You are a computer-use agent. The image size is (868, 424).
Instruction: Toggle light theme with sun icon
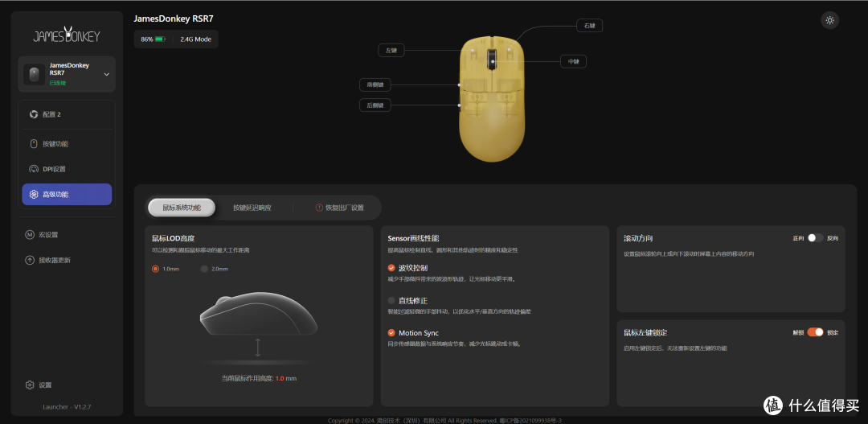[x=829, y=20]
